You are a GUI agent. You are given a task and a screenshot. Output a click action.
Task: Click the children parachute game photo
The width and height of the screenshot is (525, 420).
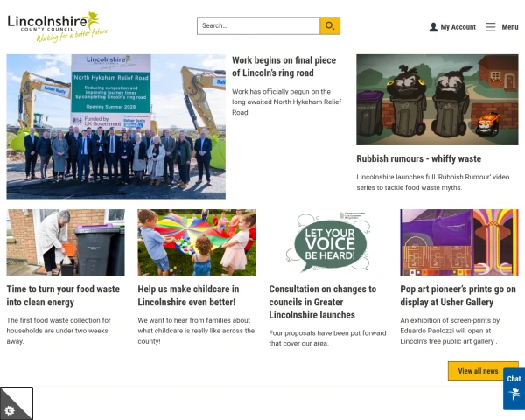tap(197, 242)
